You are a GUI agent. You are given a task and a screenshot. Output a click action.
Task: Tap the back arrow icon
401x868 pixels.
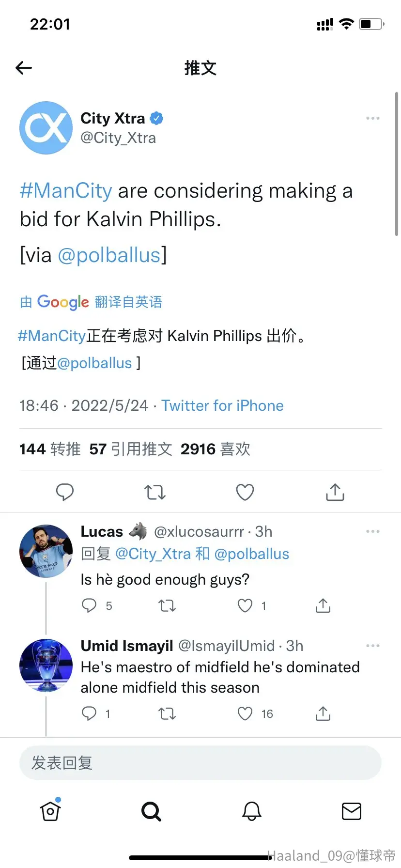tap(24, 68)
